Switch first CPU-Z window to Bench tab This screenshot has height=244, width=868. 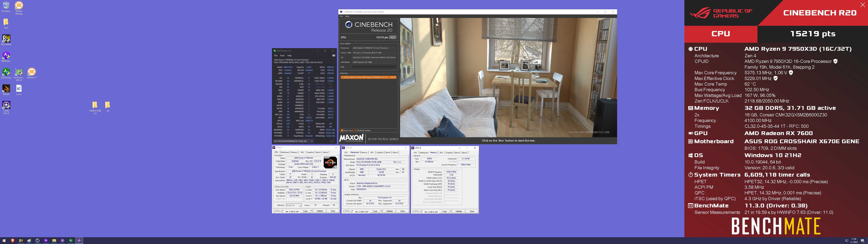[x=318, y=152]
